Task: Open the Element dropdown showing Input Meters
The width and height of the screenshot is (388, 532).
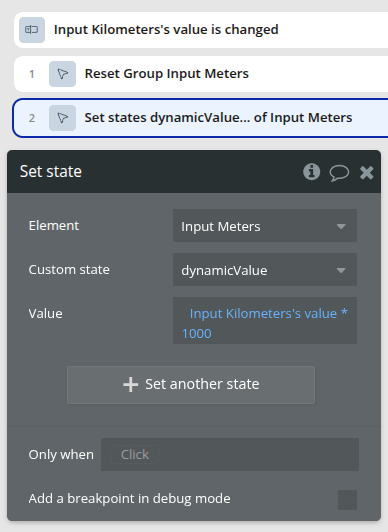Action: pos(265,226)
